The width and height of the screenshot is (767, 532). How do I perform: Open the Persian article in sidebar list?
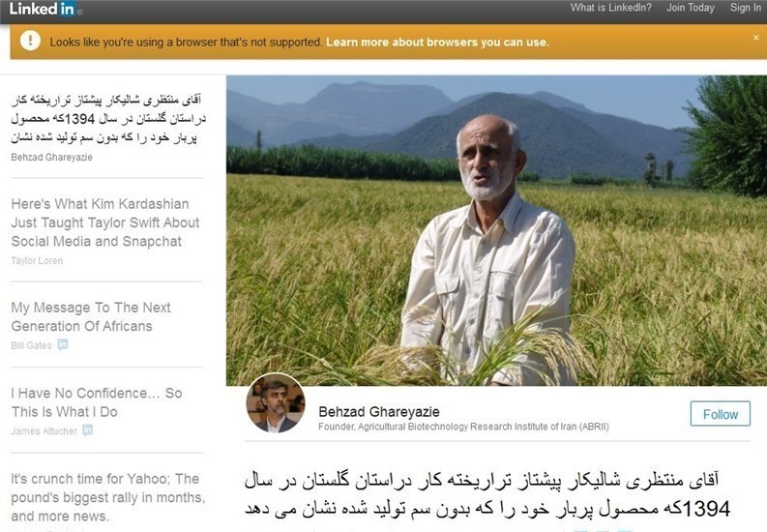click(x=108, y=119)
